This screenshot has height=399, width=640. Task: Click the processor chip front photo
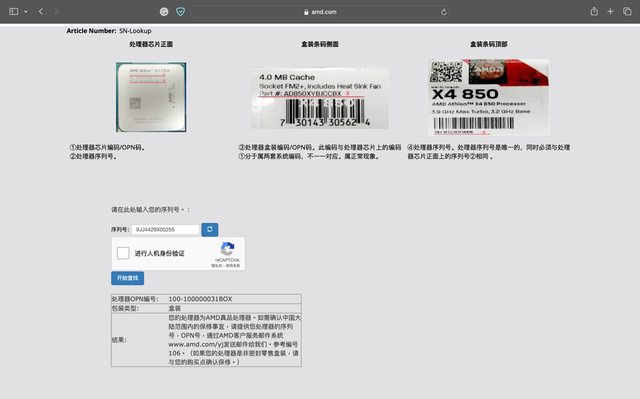click(151, 97)
